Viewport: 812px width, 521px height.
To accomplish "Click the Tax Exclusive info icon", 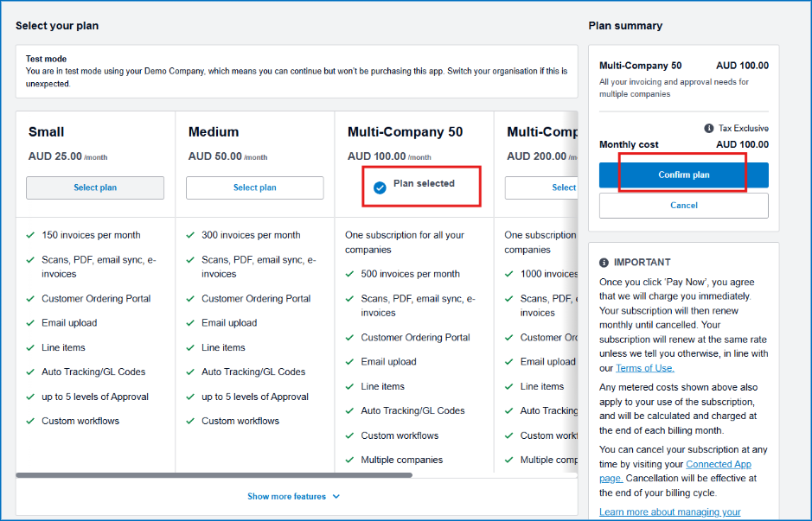I will (x=708, y=129).
